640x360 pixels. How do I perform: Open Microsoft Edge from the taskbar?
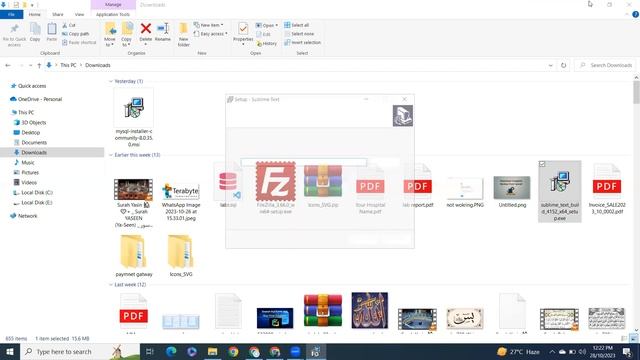coord(171,351)
